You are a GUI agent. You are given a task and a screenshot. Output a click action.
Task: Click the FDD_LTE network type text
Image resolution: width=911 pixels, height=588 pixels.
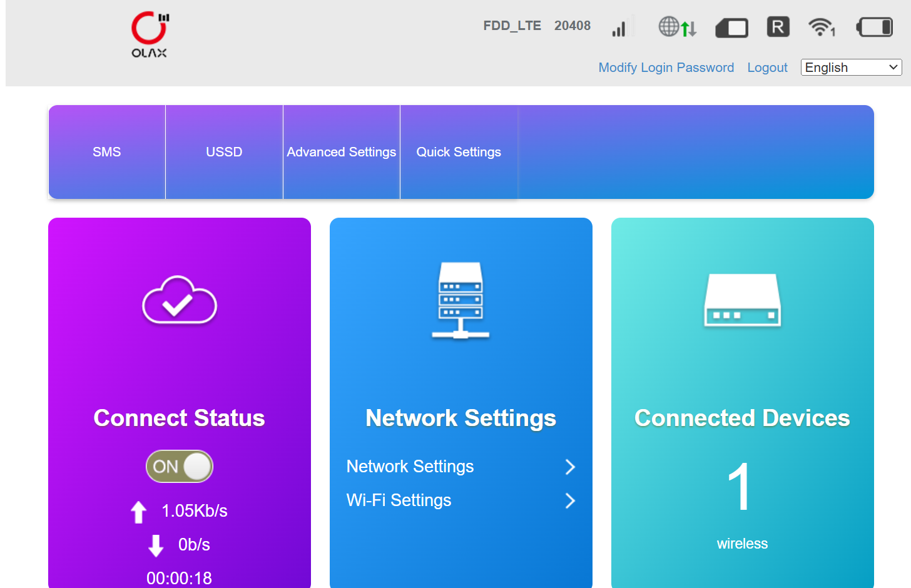click(512, 26)
